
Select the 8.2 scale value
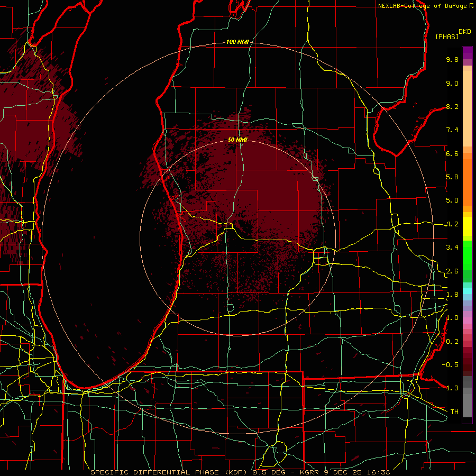(452, 106)
